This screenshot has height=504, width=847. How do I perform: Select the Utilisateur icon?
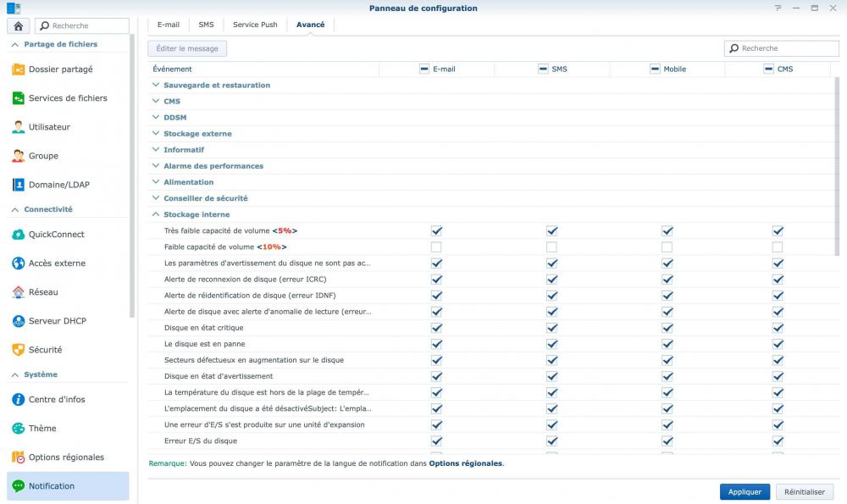click(x=19, y=127)
